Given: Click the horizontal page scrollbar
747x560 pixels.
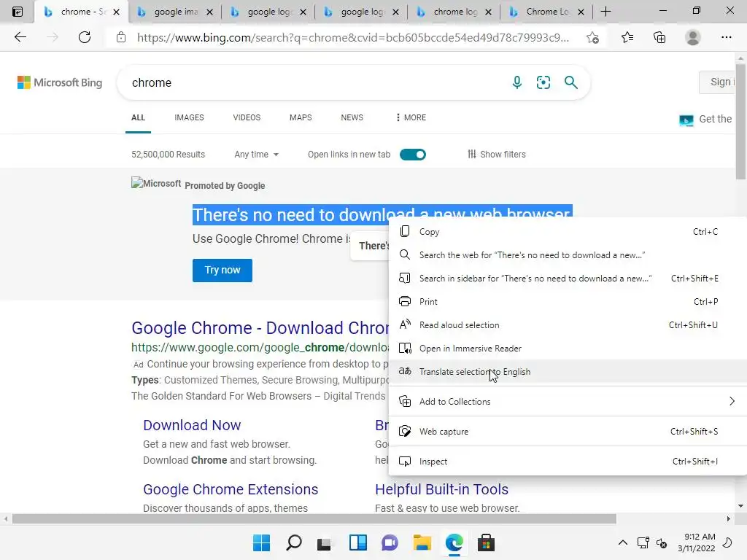Looking at the screenshot, I should tap(314, 518).
